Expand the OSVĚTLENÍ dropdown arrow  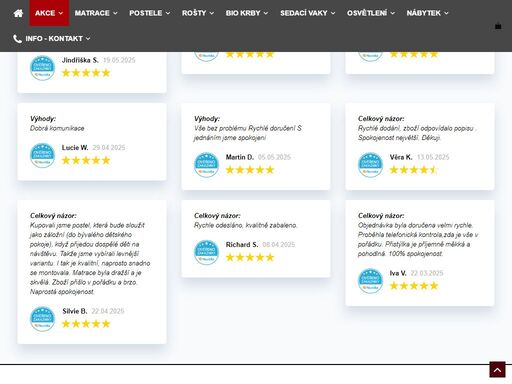coord(393,13)
